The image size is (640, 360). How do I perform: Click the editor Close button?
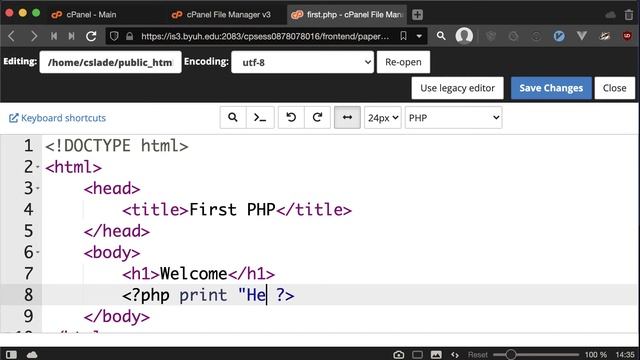click(x=615, y=88)
